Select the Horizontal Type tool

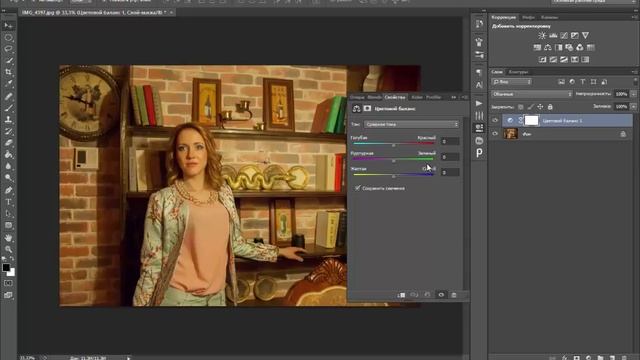pos(8,202)
